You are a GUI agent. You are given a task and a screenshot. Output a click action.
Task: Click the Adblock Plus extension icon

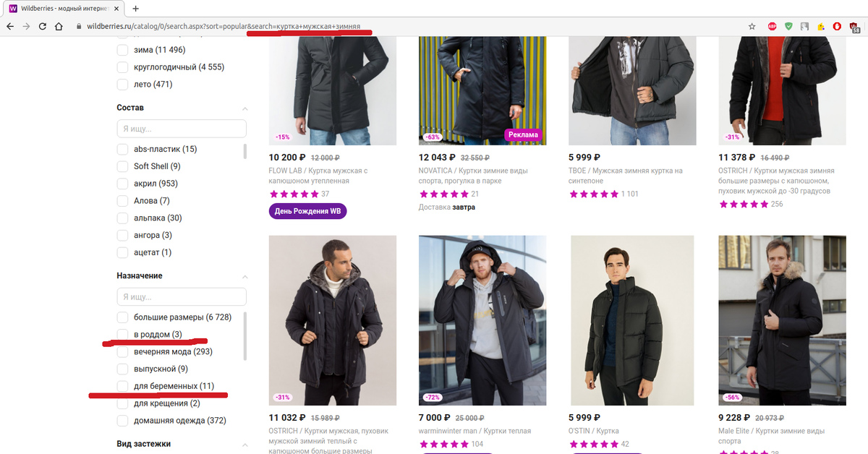[773, 26]
